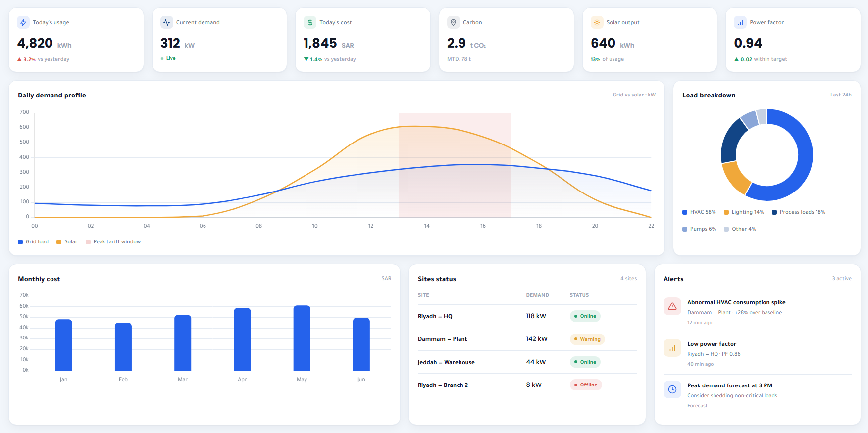This screenshot has width=868, height=433.
Task: Click the SITE column header
Action: 423,295
